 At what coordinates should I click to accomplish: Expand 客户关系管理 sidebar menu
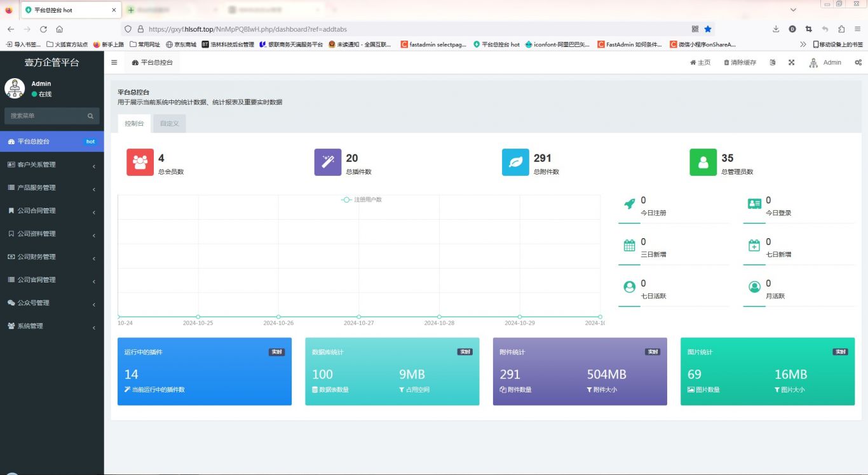(51, 164)
